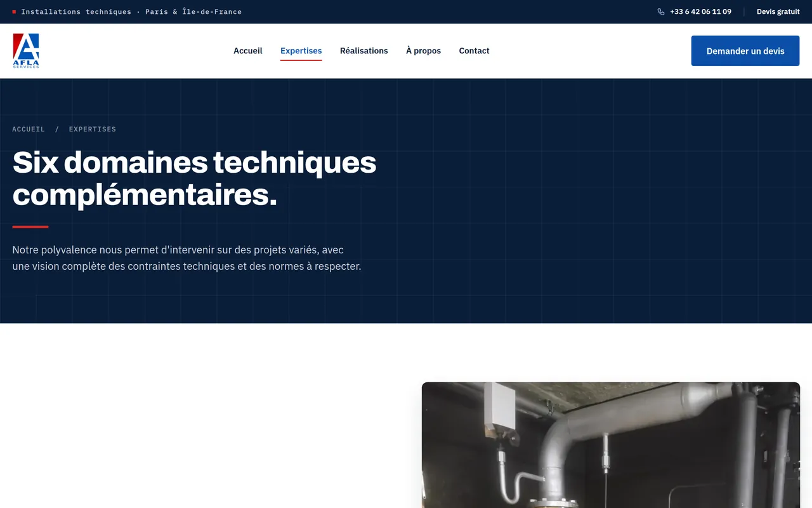Screen dimensions: 812x508
Task: Call the number +33 6 42 06 11 09
Action: [700, 11]
